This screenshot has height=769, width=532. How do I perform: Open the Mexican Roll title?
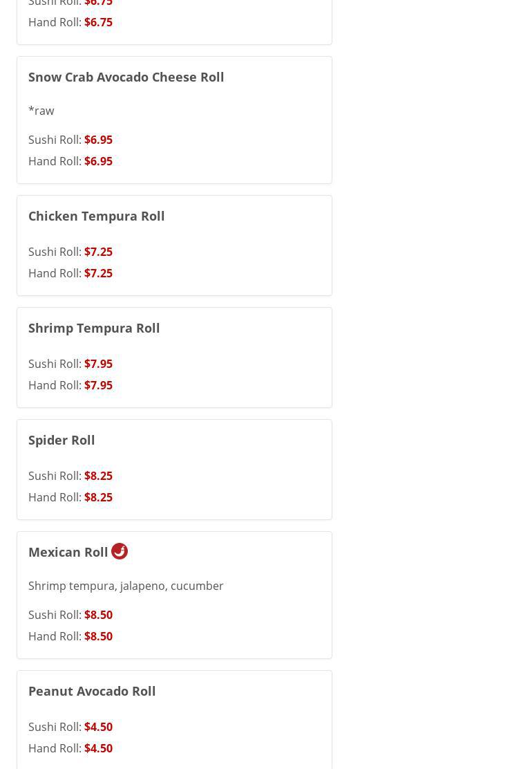[68, 552]
